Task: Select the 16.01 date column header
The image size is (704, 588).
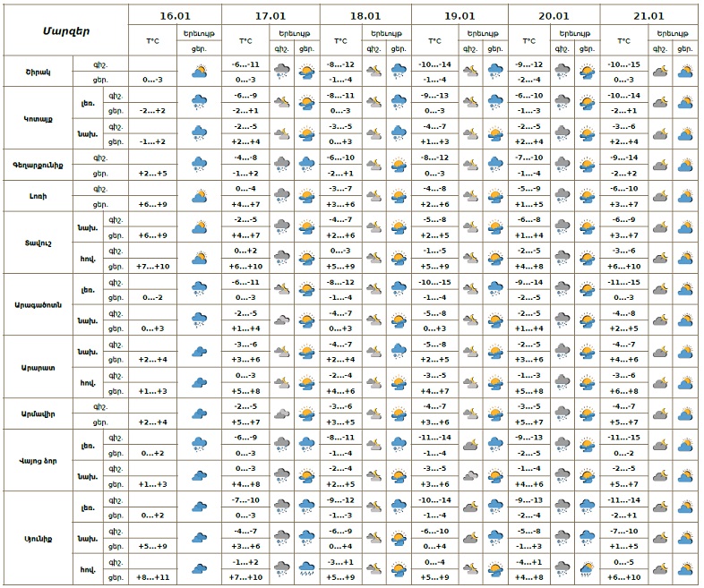Action: coord(174,15)
